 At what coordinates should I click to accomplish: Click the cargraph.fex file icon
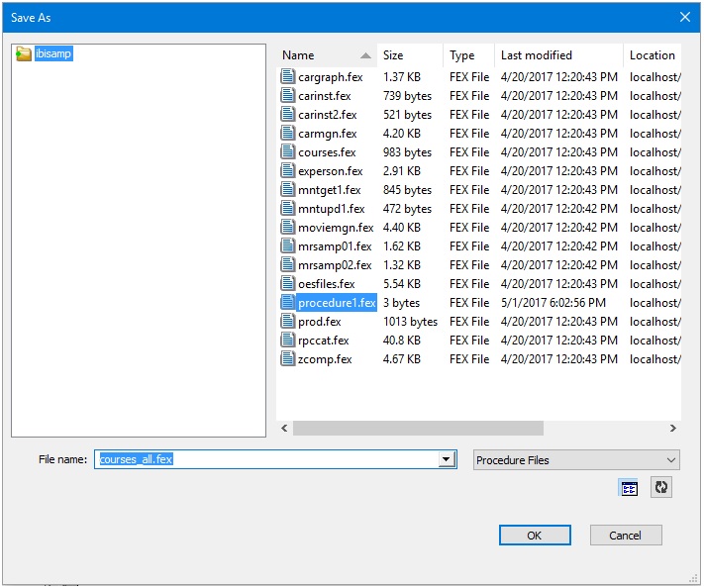coord(288,77)
